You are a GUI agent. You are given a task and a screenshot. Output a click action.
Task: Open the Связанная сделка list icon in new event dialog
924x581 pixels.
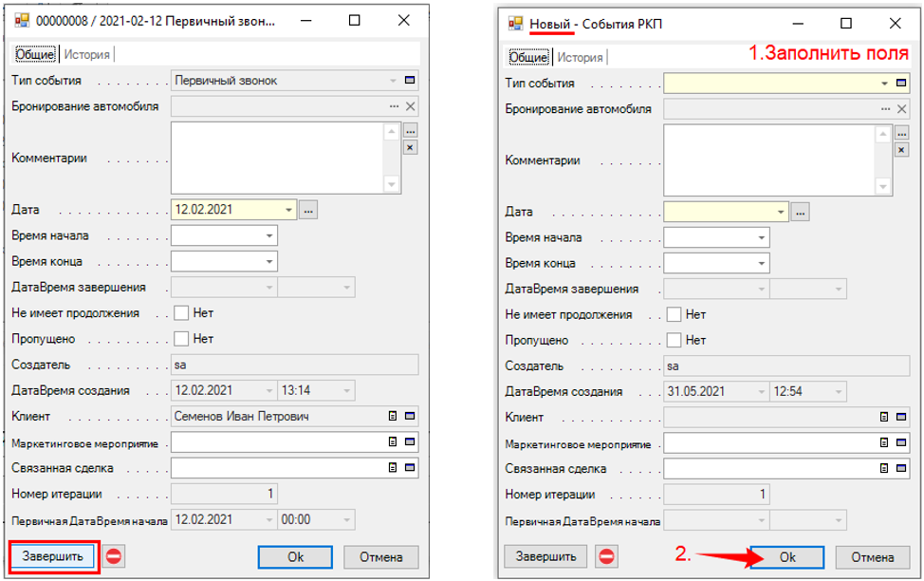885,468
